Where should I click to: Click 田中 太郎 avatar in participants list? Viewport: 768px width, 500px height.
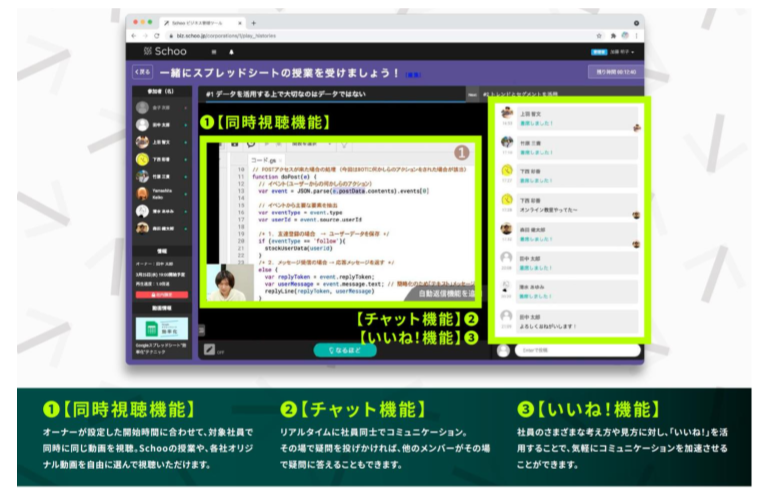(x=143, y=125)
